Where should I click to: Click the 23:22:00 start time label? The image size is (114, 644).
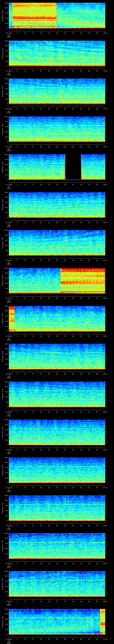[9, 336]
